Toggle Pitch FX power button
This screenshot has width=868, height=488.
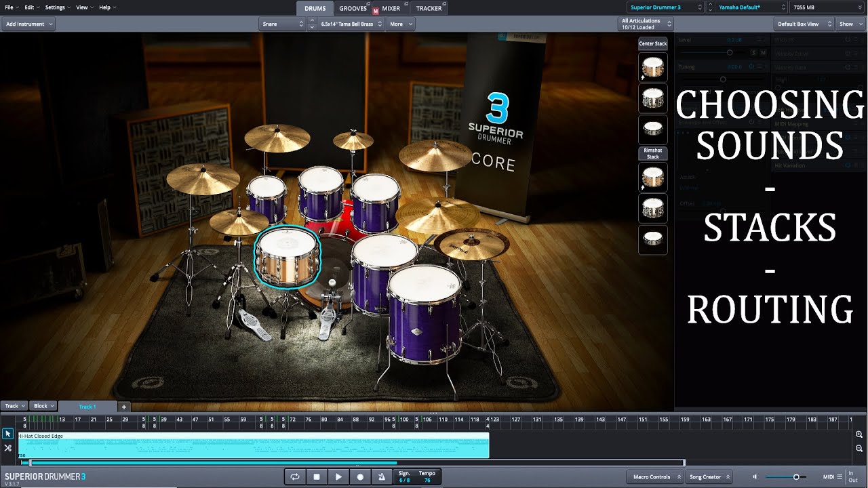(848, 40)
